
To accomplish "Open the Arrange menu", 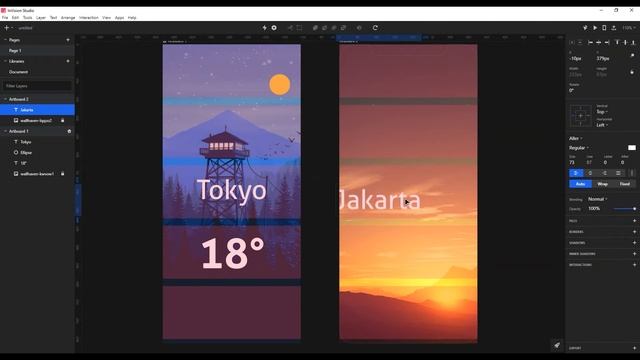I will pyautogui.click(x=68, y=18).
